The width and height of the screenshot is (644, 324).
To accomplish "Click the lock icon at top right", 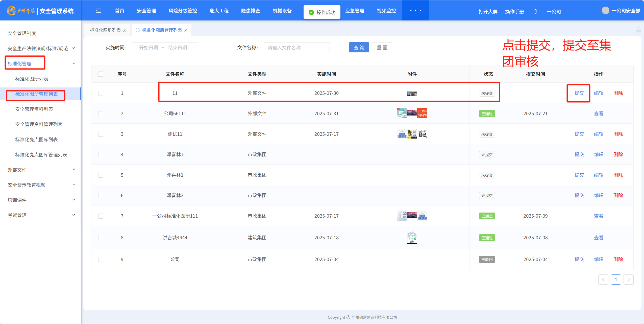I will tap(638, 30).
